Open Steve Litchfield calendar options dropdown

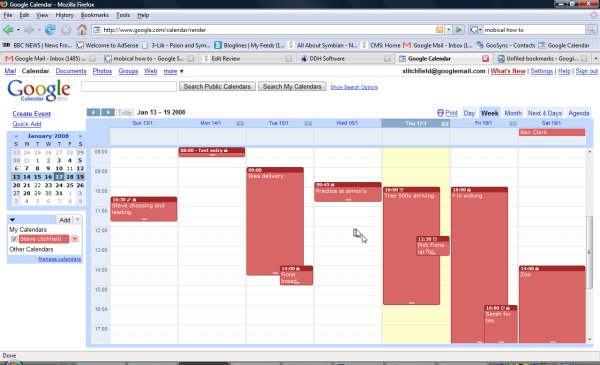click(75, 239)
